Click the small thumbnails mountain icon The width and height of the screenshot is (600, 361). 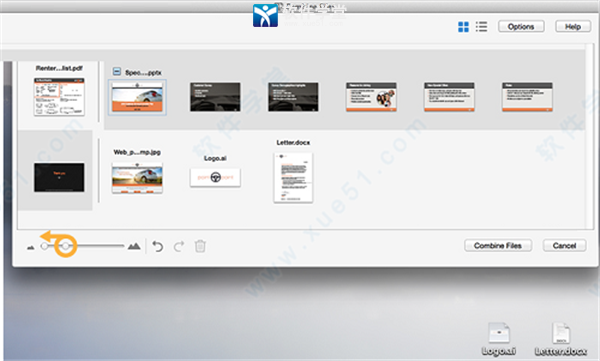click(x=31, y=248)
